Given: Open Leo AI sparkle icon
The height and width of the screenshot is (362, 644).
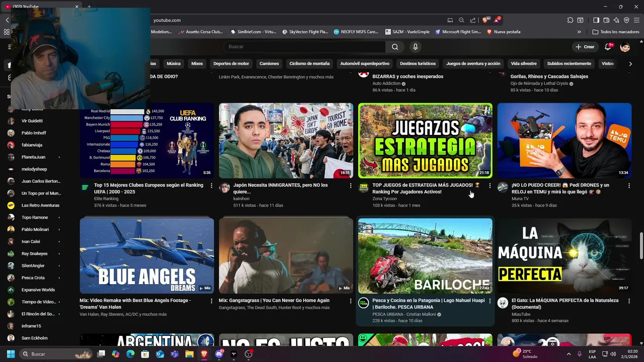Looking at the screenshot, I should [x=616, y=20].
